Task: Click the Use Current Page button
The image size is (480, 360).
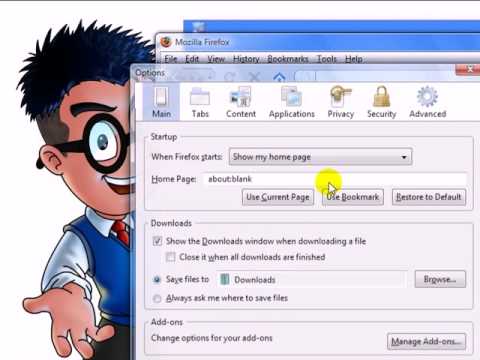Action: click(x=278, y=197)
